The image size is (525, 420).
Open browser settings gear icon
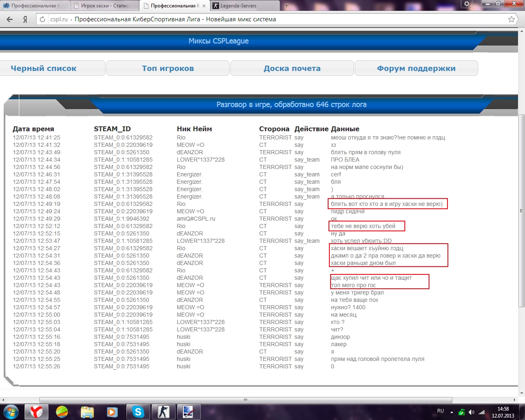(467, 4)
